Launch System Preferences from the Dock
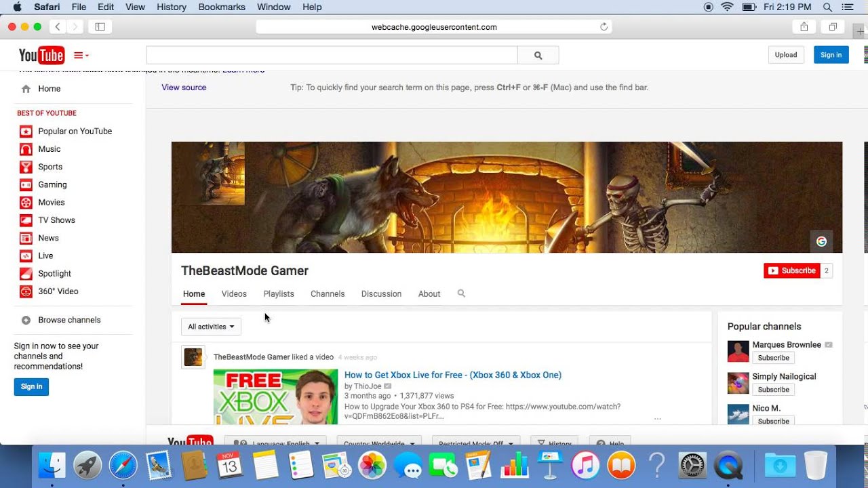Viewport: 868px width, 488px height. tap(692, 466)
